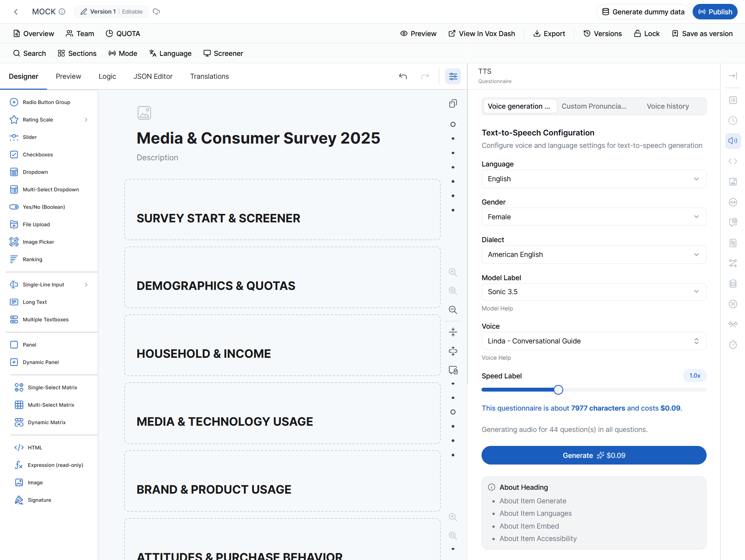The width and height of the screenshot is (745, 560).
Task: Click the copy icon above the canvas
Action: [453, 104]
